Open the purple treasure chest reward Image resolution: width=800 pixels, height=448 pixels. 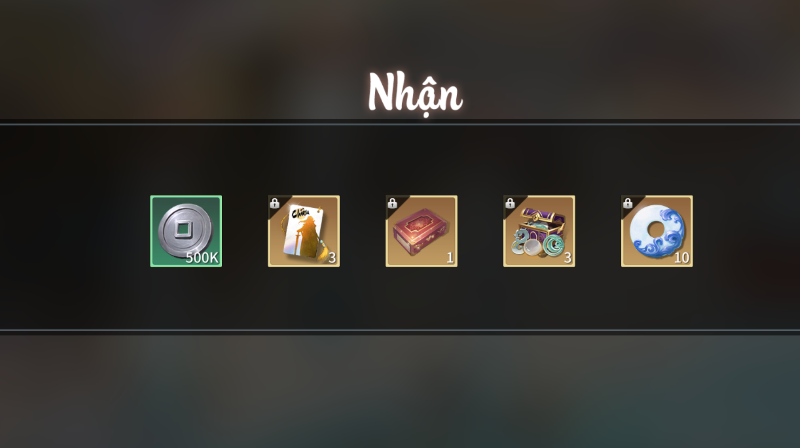pyautogui.click(x=539, y=231)
